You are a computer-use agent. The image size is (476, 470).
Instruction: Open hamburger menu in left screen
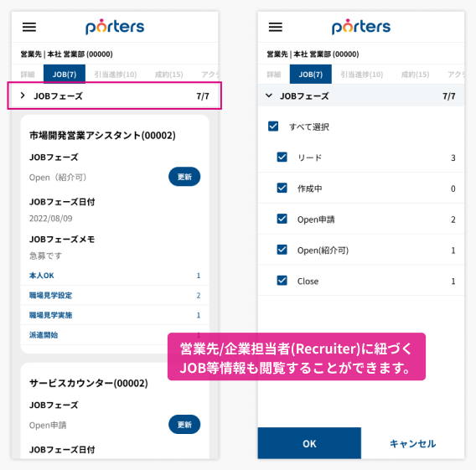[29, 28]
